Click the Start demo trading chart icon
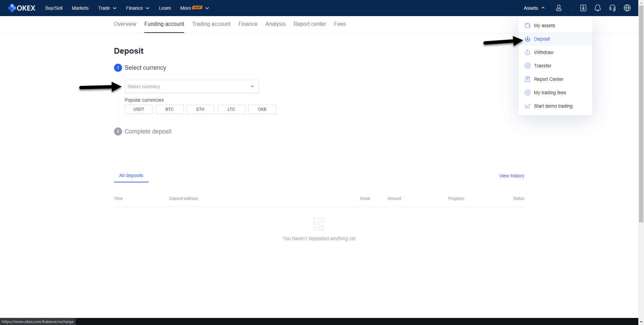The height and width of the screenshot is (325, 644). click(x=528, y=106)
